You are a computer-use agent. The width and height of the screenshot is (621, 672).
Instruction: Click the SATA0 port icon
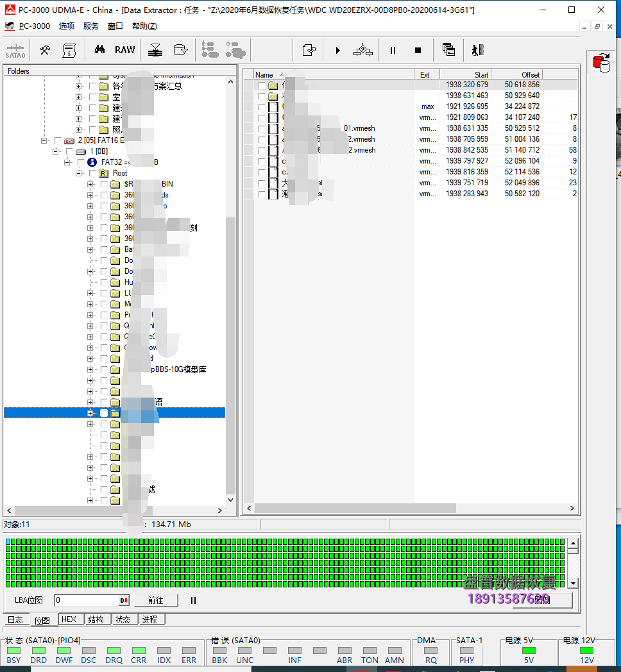15,50
